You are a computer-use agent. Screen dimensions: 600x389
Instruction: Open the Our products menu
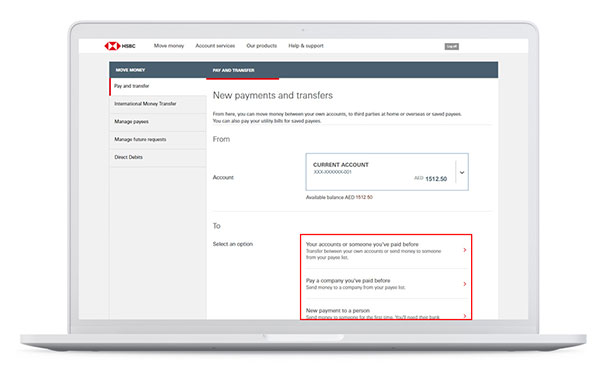tap(261, 46)
